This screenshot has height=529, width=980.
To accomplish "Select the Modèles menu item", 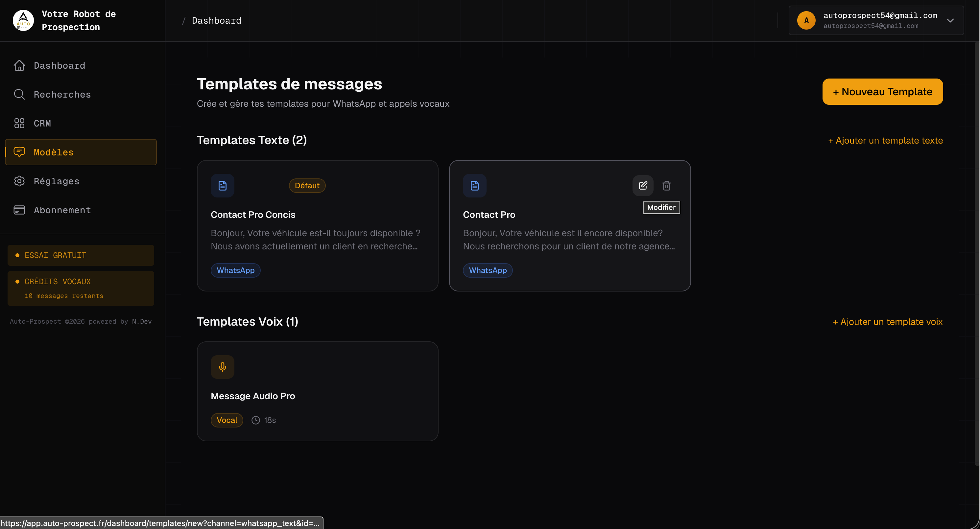I will 81,152.
